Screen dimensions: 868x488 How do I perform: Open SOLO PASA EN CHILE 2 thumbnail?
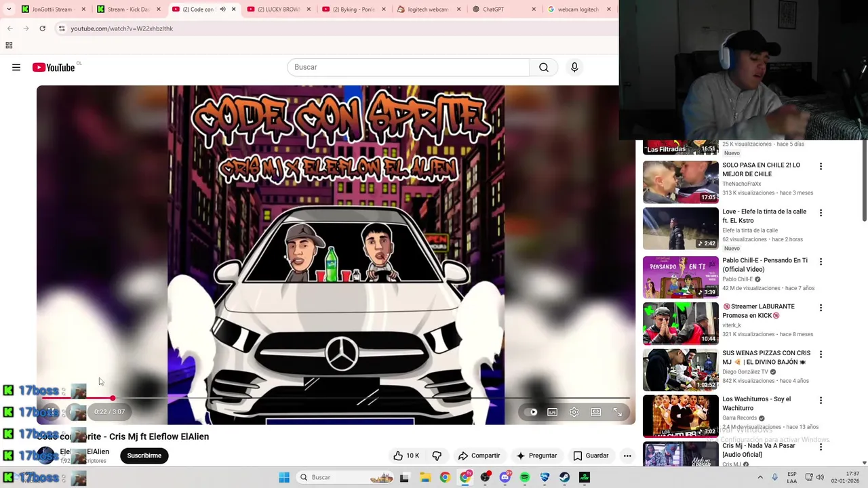680,182
